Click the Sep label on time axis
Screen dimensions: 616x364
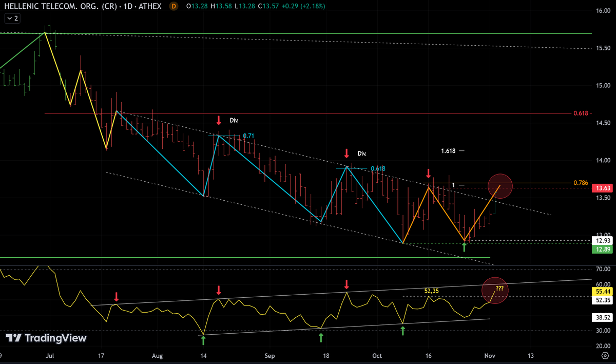pyautogui.click(x=271, y=355)
